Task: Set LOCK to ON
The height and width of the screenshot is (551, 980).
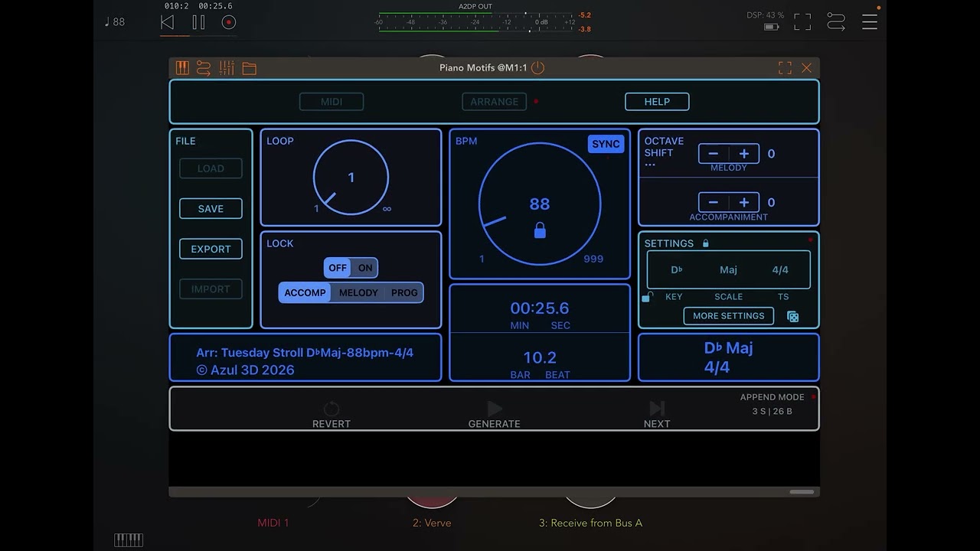Action: pyautogui.click(x=365, y=268)
